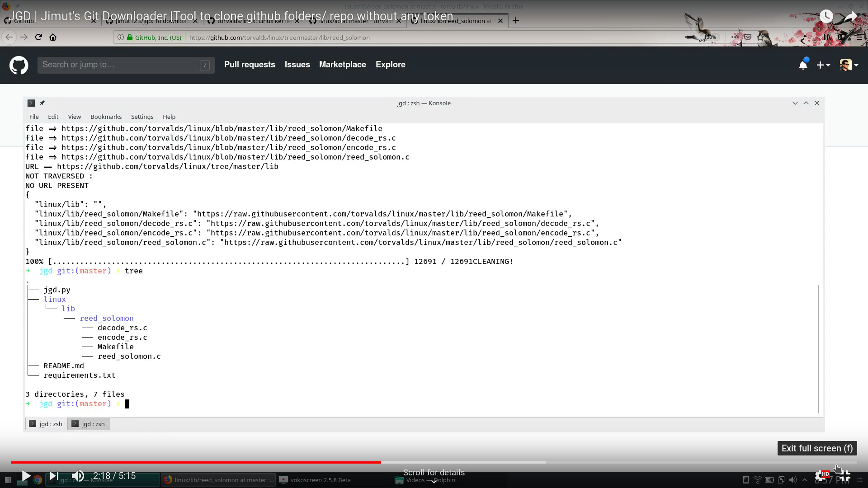868x488 pixels.
Task: Open the Konsole Bookmarks menu
Action: pos(106,117)
